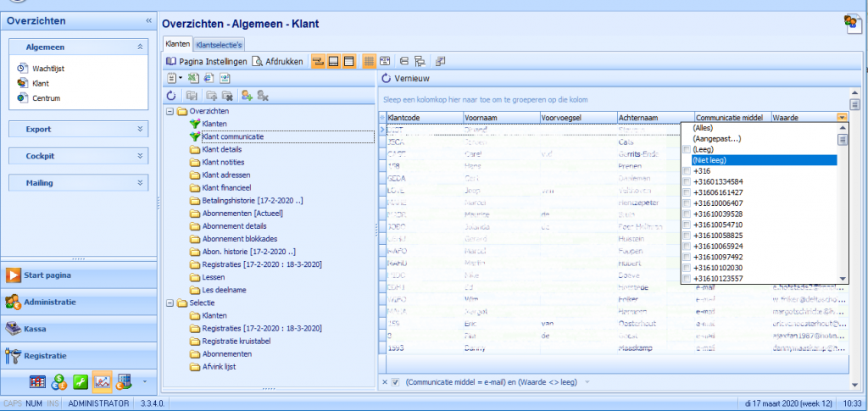The image size is (868, 411).
Task: Expand the Export sidebar section
Action: 140,129
